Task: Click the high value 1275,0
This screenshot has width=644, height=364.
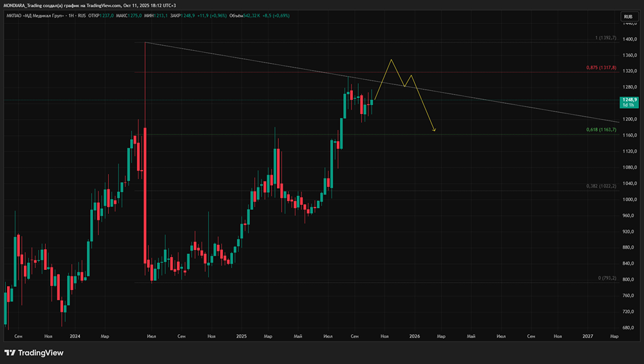Action: pos(135,15)
